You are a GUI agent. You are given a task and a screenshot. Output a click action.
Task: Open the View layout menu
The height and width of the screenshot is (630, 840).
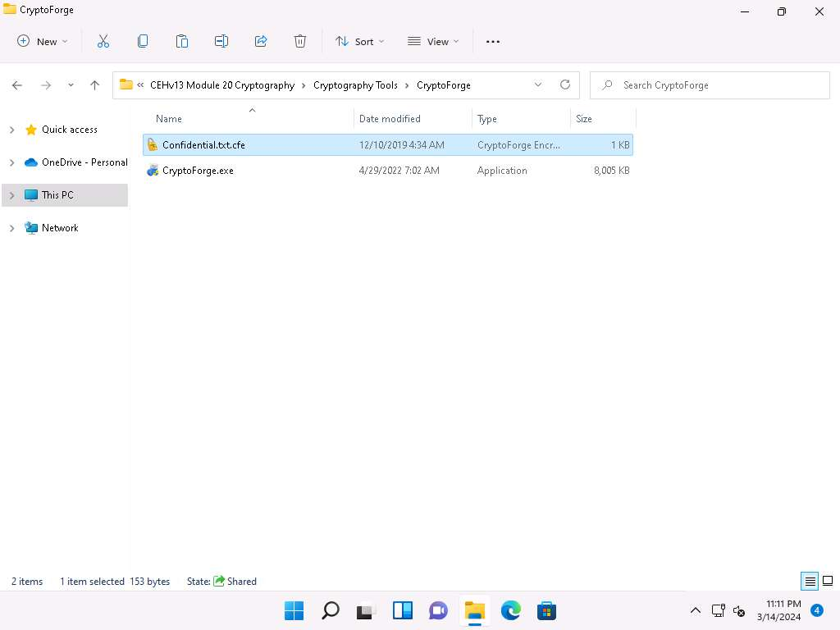[433, 41]
